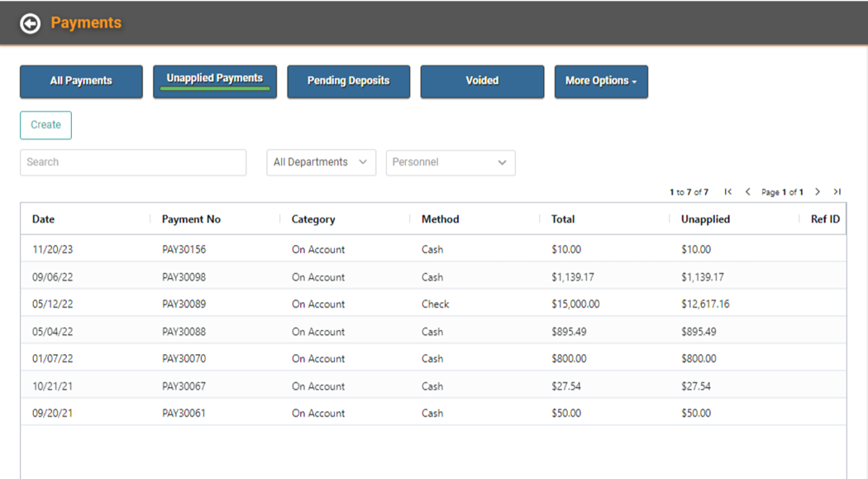Go to previous page via chevron icon

pyautogui.click(x=748, y=191)
